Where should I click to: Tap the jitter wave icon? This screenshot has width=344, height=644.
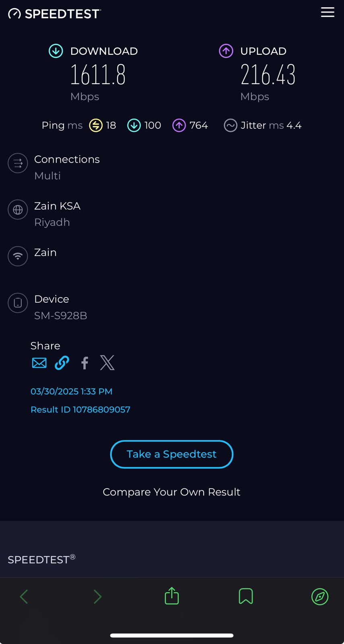pos(230,126)
